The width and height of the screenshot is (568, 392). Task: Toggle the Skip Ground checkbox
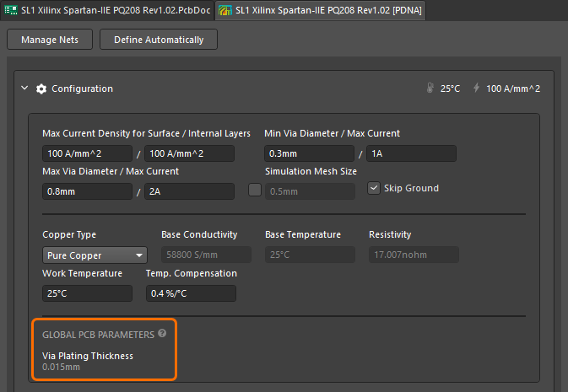374,188
